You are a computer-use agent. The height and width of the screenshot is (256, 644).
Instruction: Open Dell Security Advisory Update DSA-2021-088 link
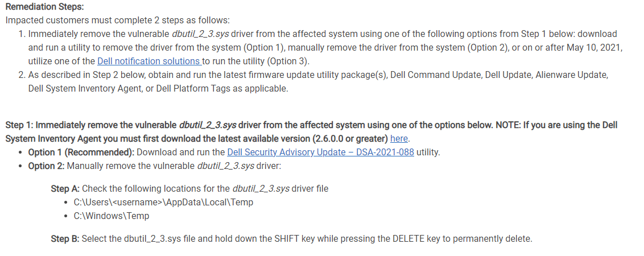[x=320, y=152]
